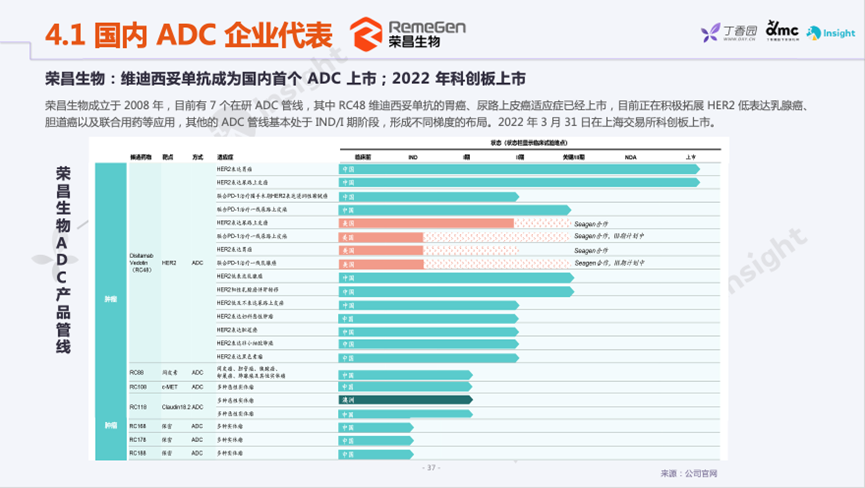Click the "HER2低表达乳腺癌" indication row
The width and height of the screenshot is (865, 488).
(239, 276)
